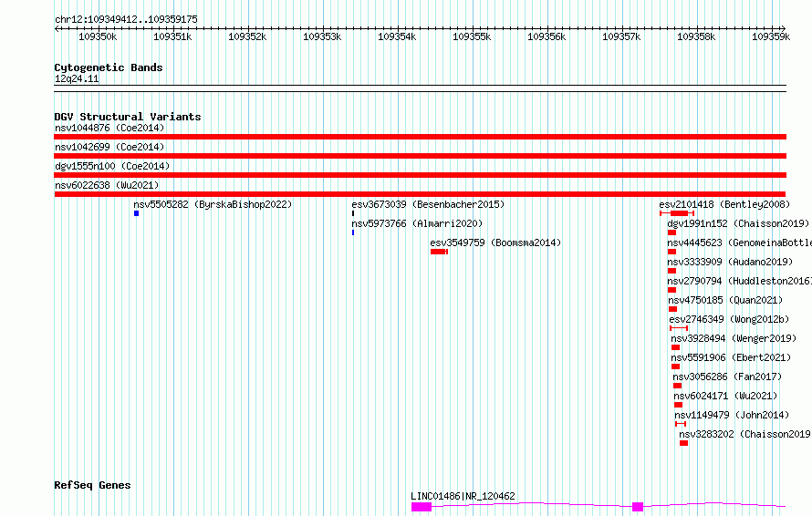
Task: Click the 109351k ruler position
Action: pyautogui.click(x=172, y=36)
